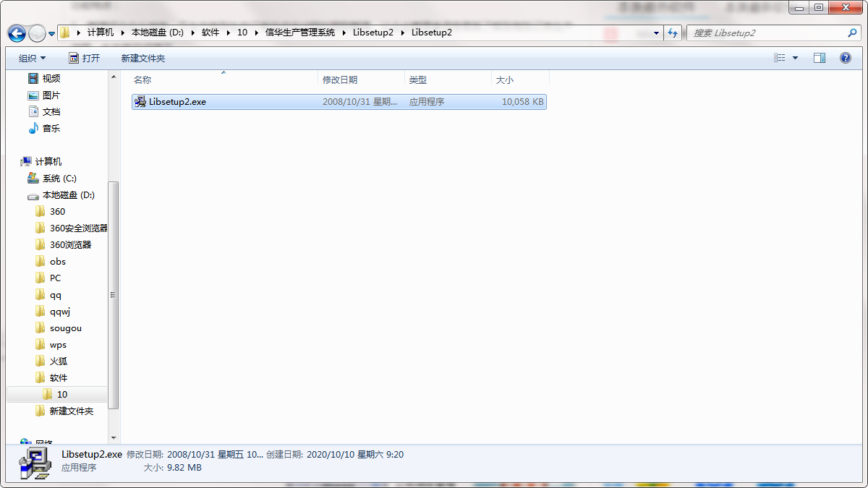Click the 新建文件夹 toolbar button
The height and width of the screenshot is (488, 868).
coord(143,58)
